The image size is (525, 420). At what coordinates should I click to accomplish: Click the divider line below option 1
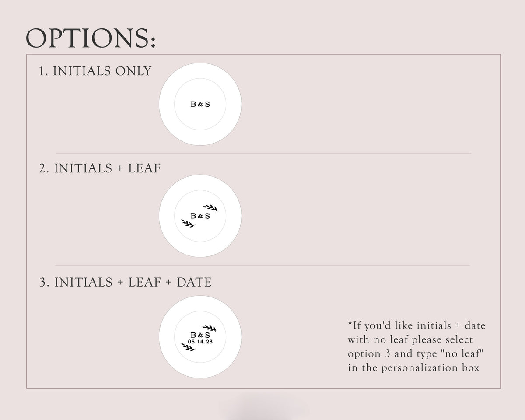click(x=263, y=154)
